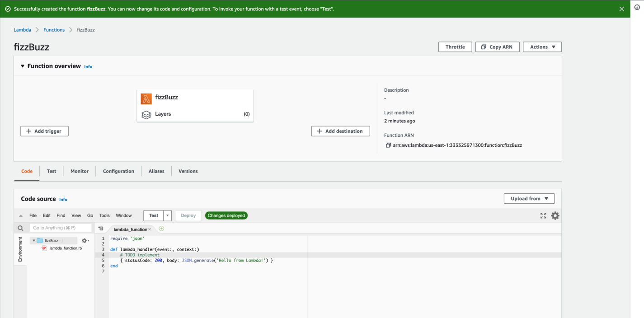Collapse the Function overview section
The height and width of the screenshot is (318, 644).
coord(23,65)
